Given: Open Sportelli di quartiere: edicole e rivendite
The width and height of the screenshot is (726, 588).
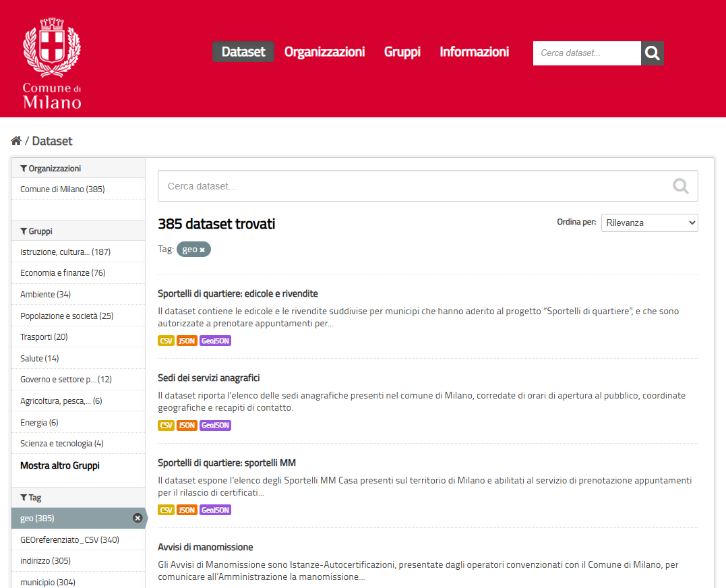Looking at the screenshot, I should [237, 294].
